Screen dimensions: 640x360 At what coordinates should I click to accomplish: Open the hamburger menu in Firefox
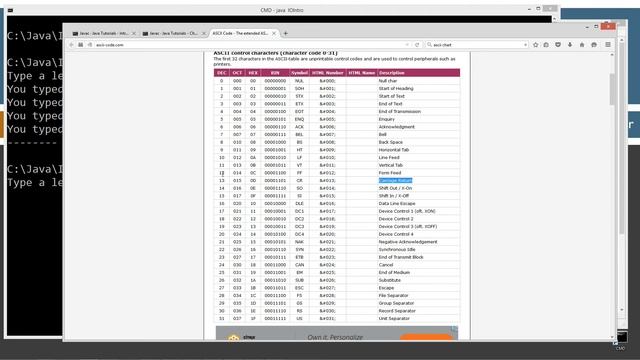[608, 45]
